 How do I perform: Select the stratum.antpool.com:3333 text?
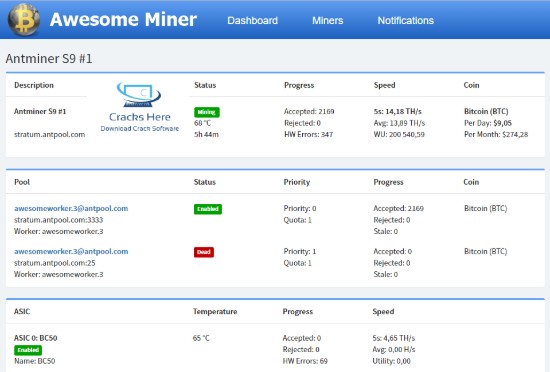(59, 220)
